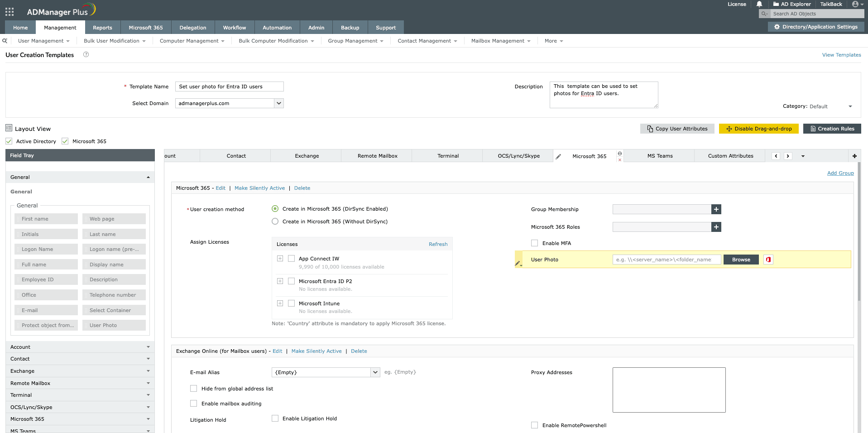The width and height of the screenshot is (868, 433).
Task: Open help for User Creation Templates
Action: [x=86, y=55]
